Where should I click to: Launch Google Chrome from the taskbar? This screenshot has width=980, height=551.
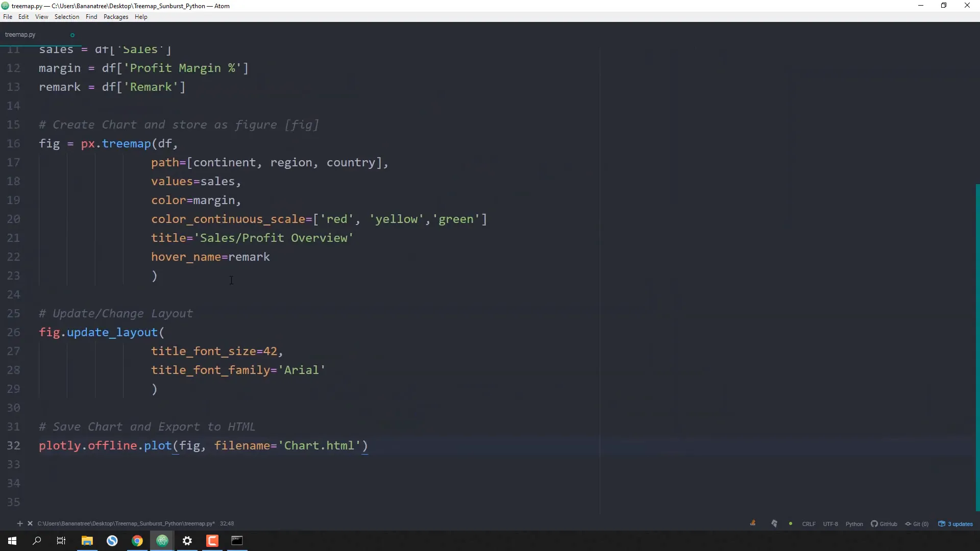point(137,541)
